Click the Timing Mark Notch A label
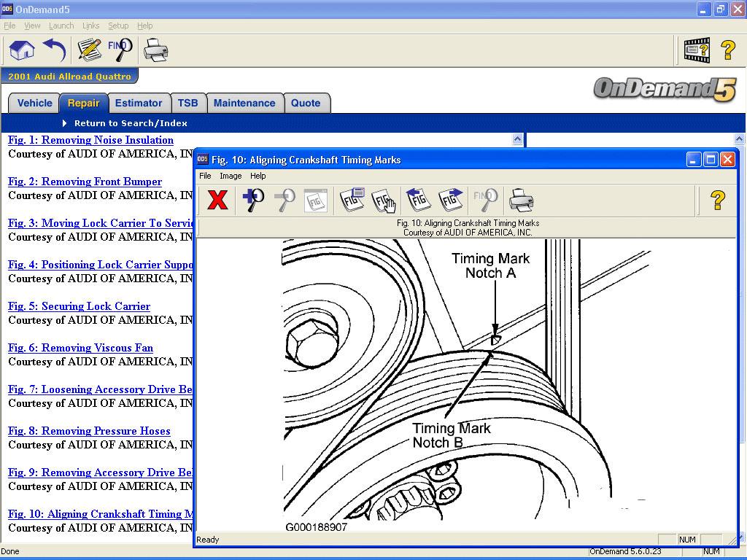Viewport: 747px width, 560px height. pos(491,265)
